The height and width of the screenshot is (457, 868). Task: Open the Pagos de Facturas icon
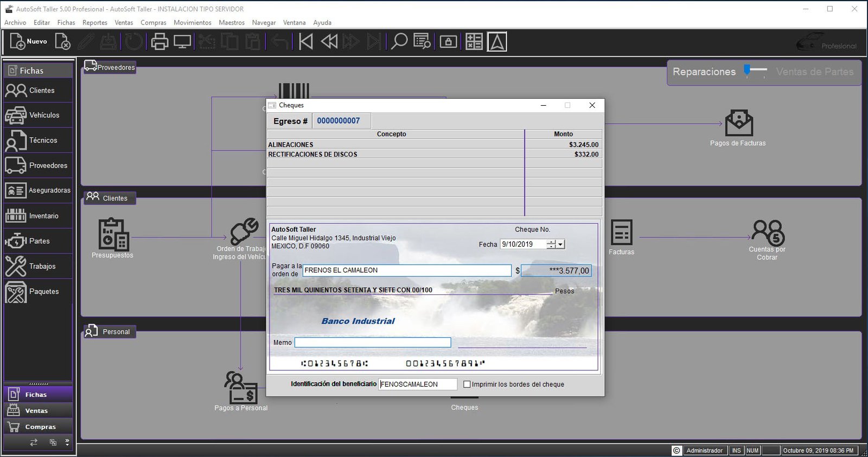coord(738,124)
